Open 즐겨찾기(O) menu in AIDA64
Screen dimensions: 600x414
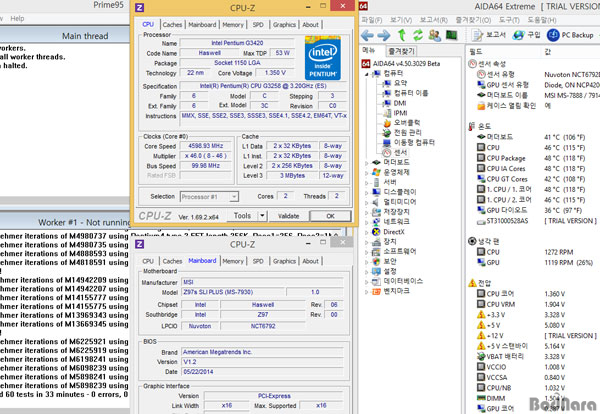(x=473, y=20)
